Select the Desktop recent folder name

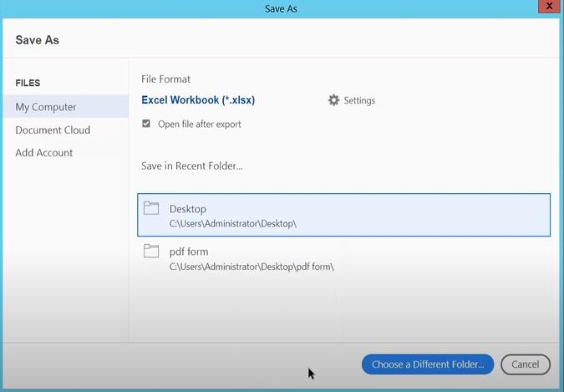click(x=188, y=209)
